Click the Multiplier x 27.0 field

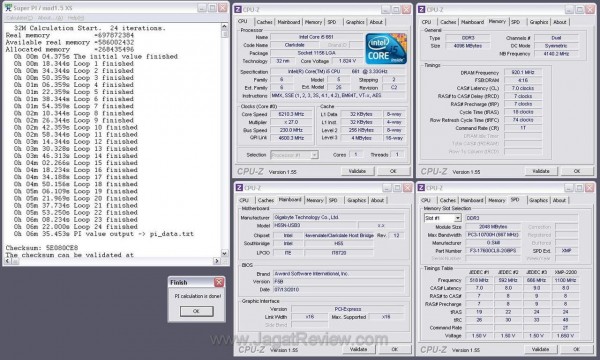pos(291,122)
